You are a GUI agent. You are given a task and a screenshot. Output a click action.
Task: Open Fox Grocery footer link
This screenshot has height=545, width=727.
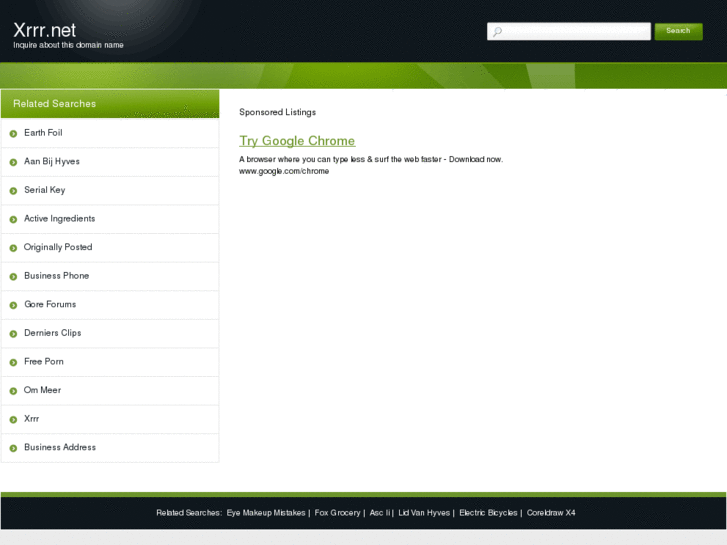point(337,513)
